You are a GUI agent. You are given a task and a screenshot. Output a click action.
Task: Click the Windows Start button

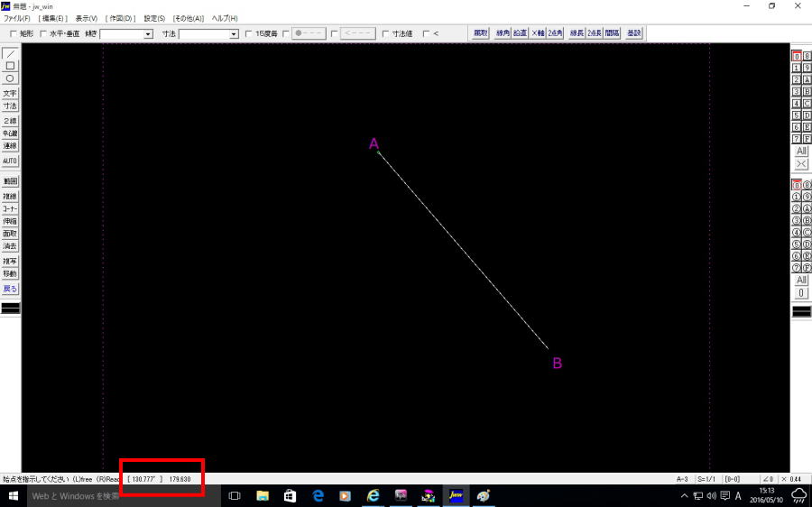14,495
